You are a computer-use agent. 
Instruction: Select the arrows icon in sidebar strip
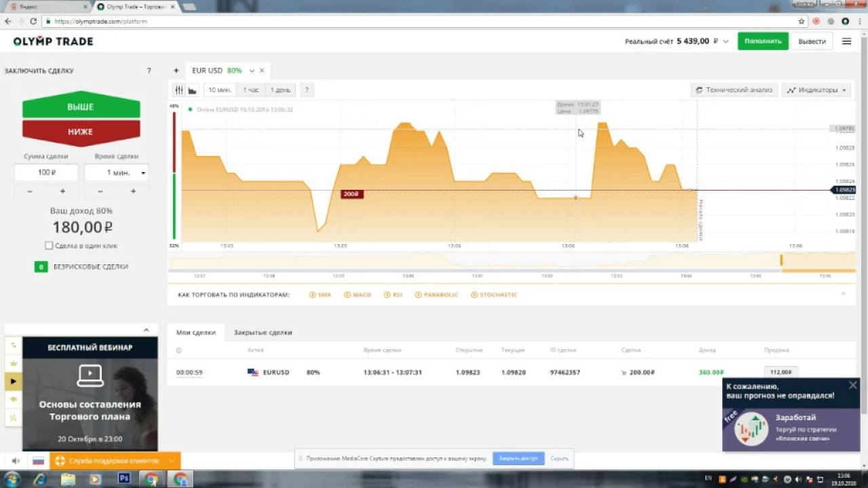coord(13,345)
